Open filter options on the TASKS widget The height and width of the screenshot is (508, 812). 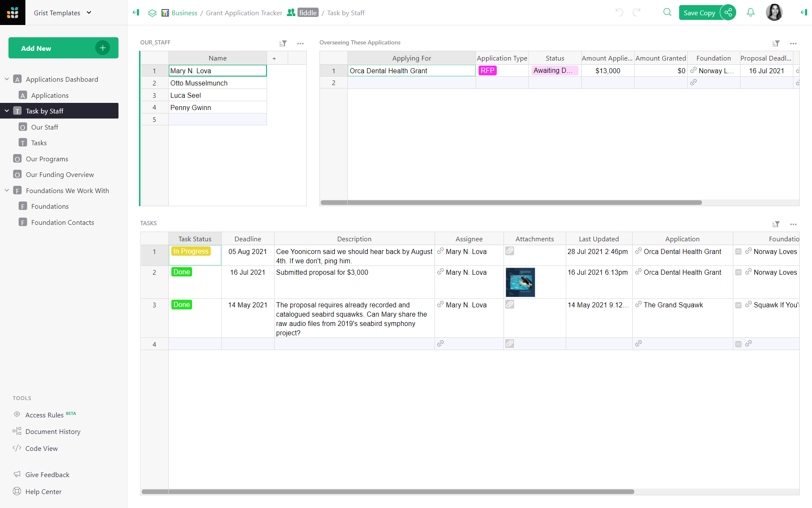pyautogui.click(x=776, y=224)
